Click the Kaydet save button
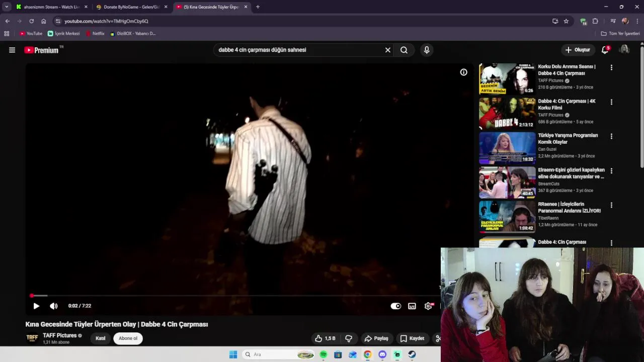Screen dimensions: 644x362 tap(413, 338)
